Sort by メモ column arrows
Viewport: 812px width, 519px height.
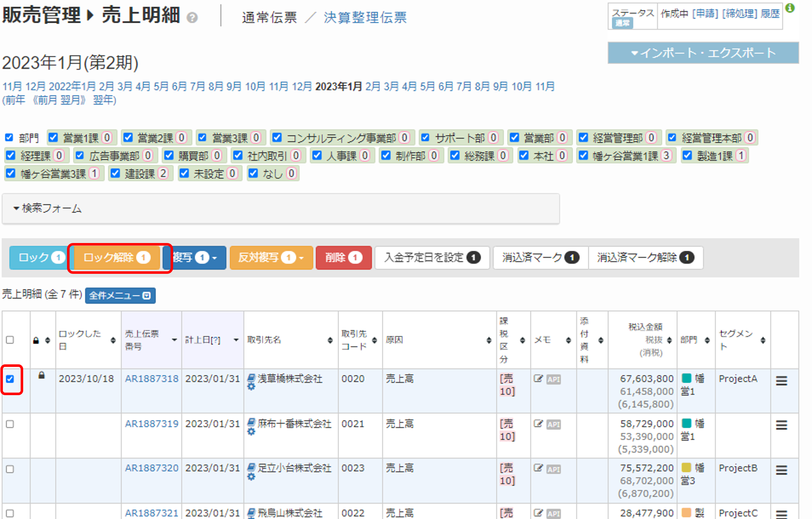[x=568, y=340]
